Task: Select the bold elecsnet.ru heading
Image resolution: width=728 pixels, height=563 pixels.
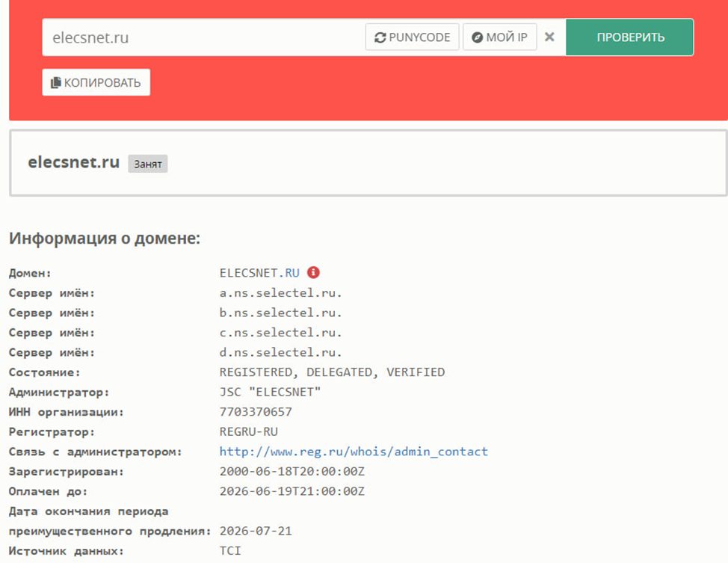Action: point(74,162)
